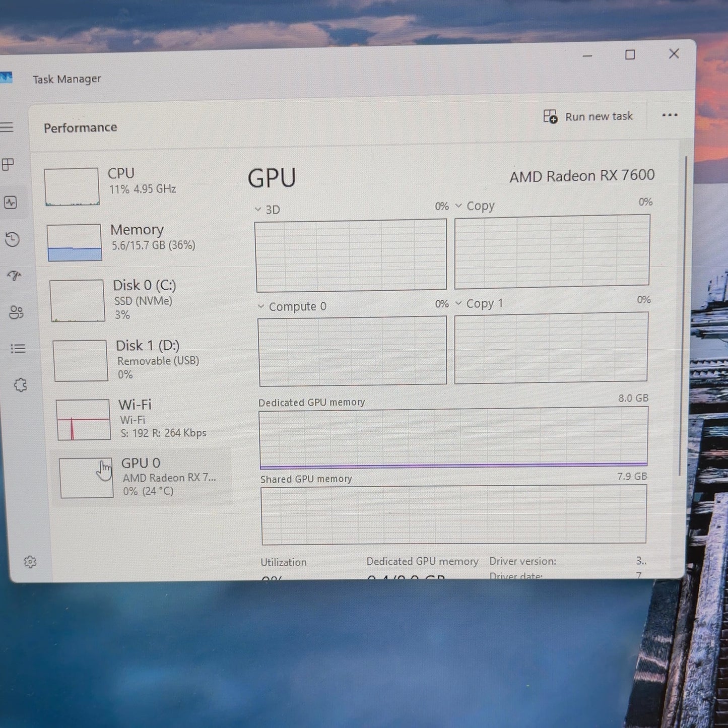Open the three-dot more options menu
This screenshot has height=728, width=728.
pos(670,115)
